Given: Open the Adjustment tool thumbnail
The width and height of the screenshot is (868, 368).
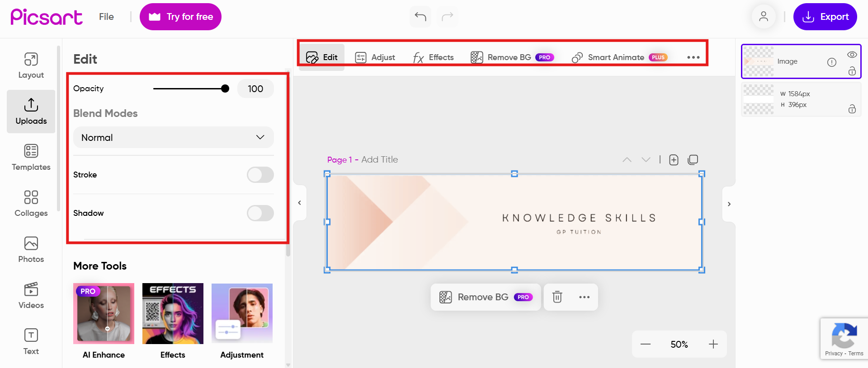Looking at the screenshot, I should coord(242,313).
